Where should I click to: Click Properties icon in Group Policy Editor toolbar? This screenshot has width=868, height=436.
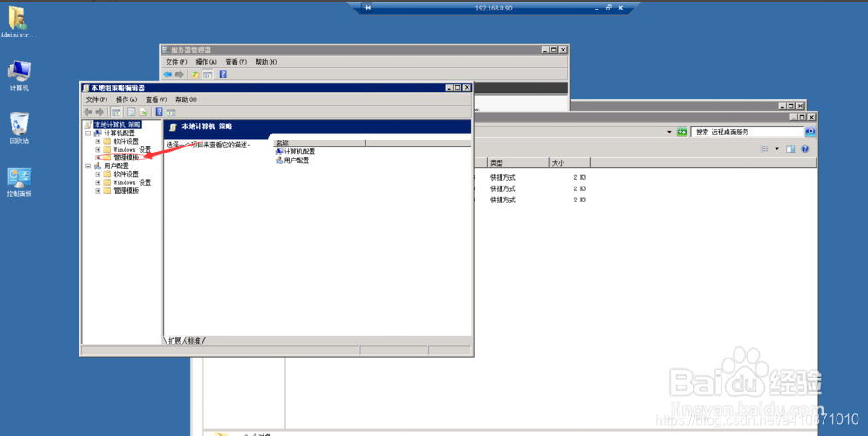[132, 112]
